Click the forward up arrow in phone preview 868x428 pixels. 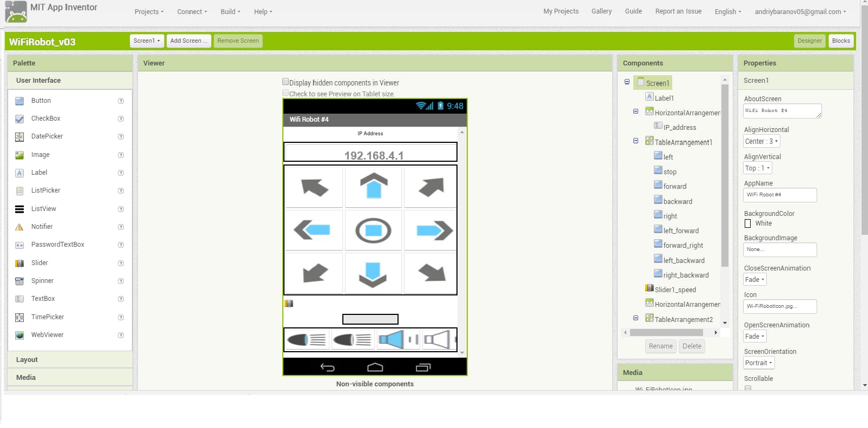[373, 187]
